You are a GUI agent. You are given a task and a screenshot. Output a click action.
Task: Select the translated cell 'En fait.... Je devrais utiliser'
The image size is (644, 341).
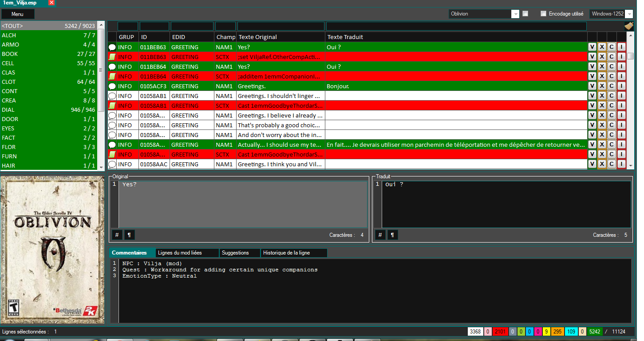click(x=456, y=145)
